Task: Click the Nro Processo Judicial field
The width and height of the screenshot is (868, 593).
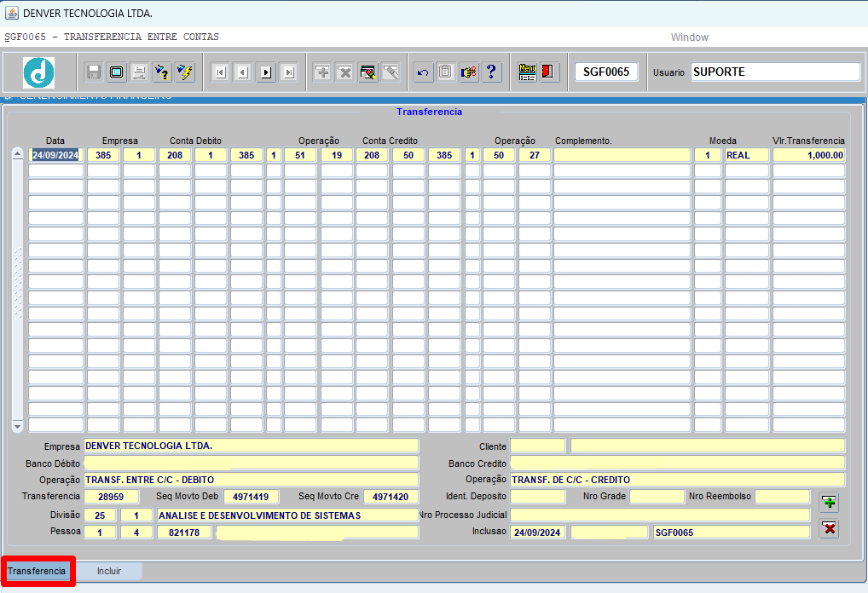Action: (660, 515)
